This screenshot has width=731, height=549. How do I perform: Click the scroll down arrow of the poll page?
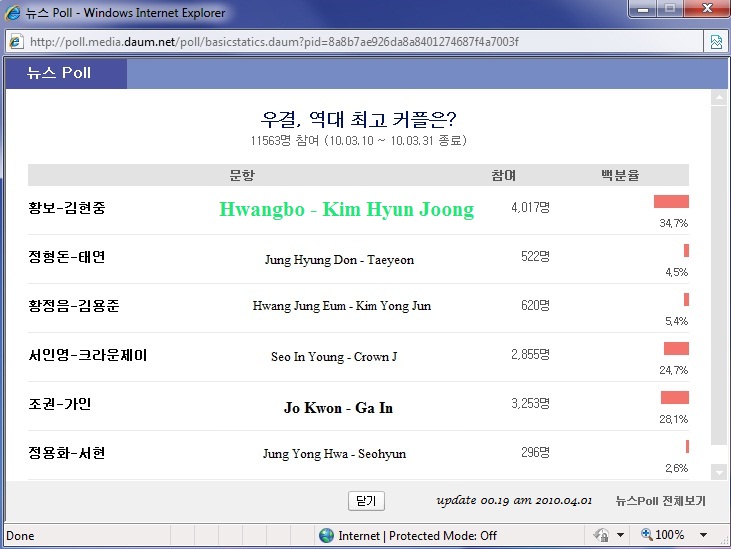coord(719,472)
